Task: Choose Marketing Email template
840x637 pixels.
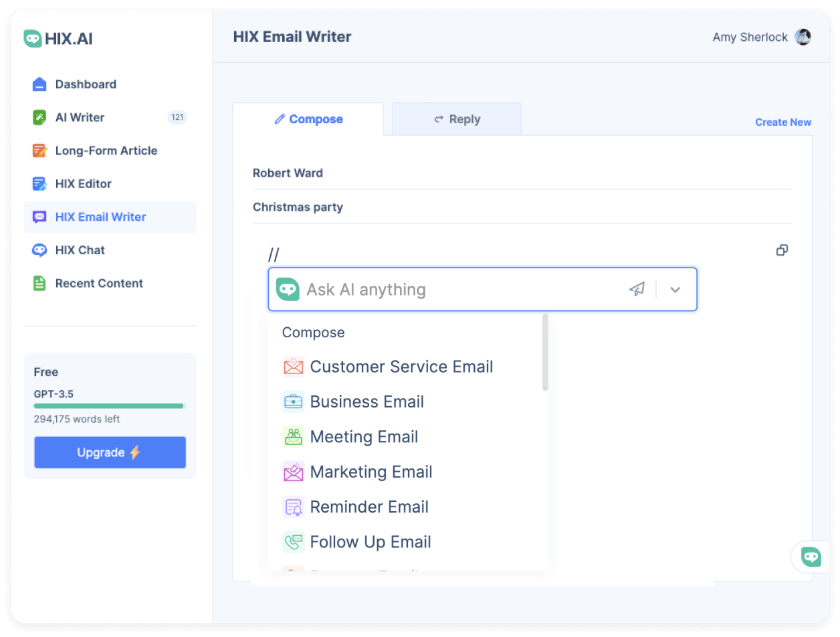Action: tap(407, 472)
